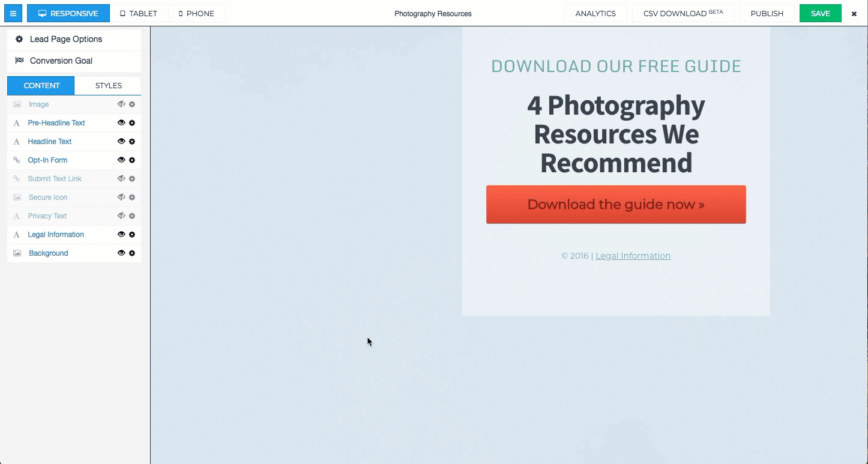Open settings gear for the Background element
Viewport: 868px width, 464px height.
tap(132, 253)
